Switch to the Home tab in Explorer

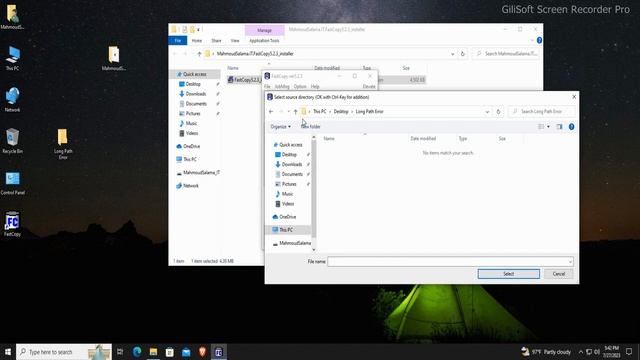click(197, 41)
